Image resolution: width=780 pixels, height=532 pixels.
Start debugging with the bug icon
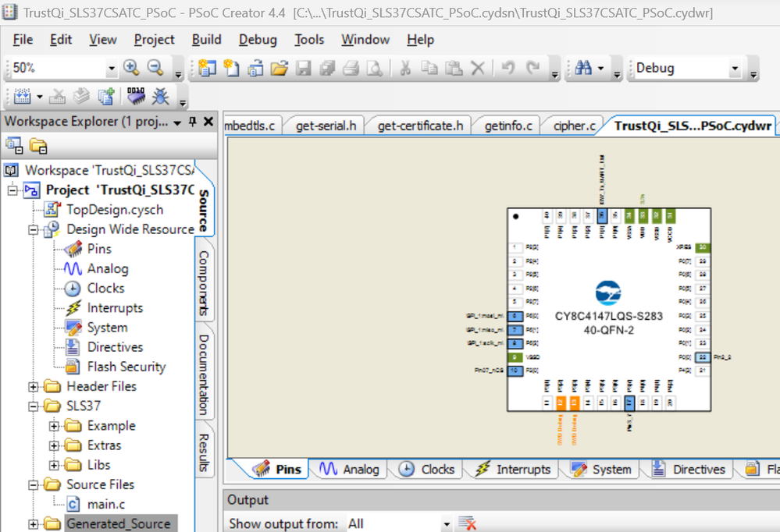160,97
